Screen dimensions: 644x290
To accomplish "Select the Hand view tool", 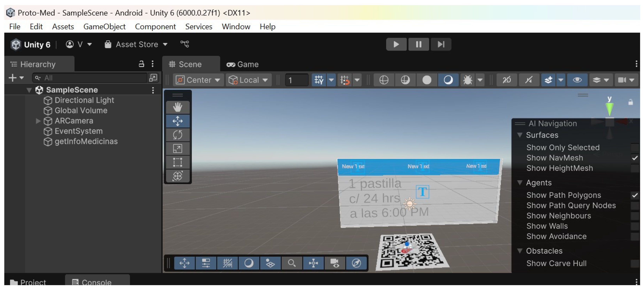I will (x=177, y=107).
